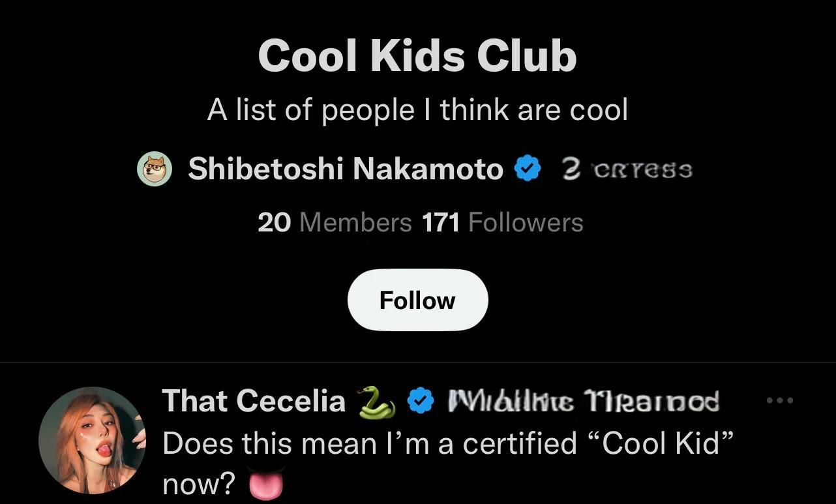Click verified badge beside Shibetoshi Nakamoto
This screenshot has height=504, width=836.
tap(528, 170)
